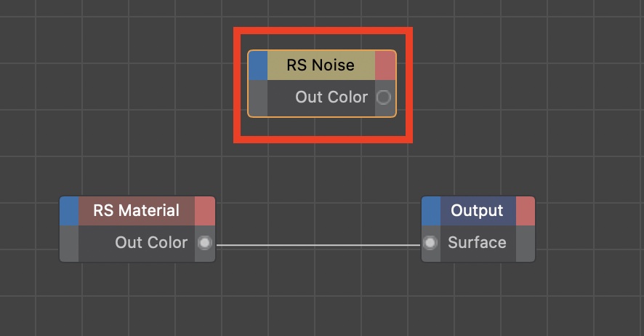Click the blue input square on RS Material
This screenshot has width=644, height=336.
tap(69, 211)
